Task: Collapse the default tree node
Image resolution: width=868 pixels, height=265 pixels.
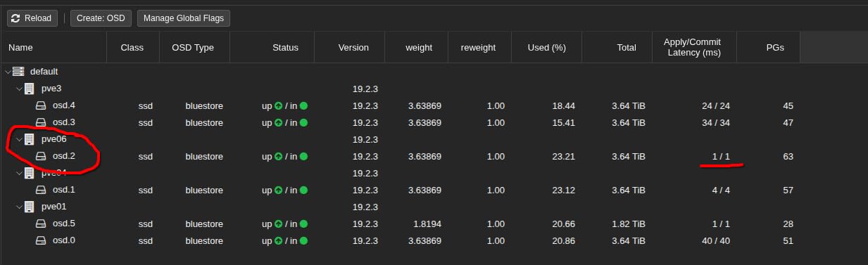Action: tap(8, 72)
